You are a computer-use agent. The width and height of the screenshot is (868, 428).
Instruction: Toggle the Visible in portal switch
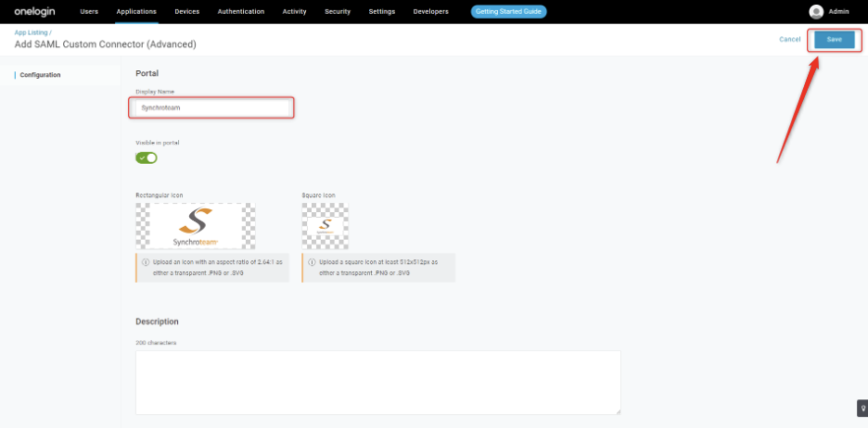(x=147, y=158)
